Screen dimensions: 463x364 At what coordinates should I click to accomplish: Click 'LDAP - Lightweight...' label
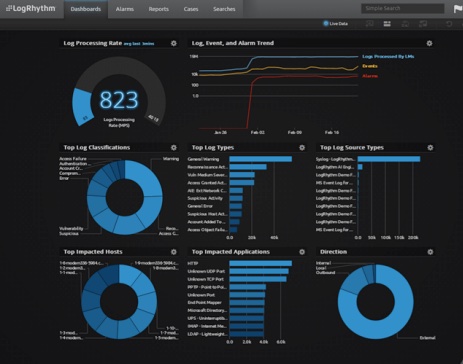[207, 334]
